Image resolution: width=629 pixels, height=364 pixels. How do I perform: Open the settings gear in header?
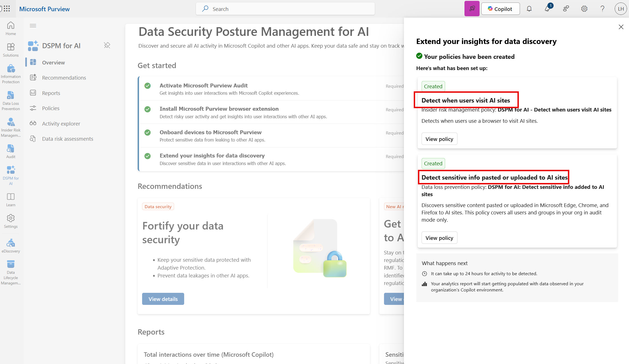point(584,9)
